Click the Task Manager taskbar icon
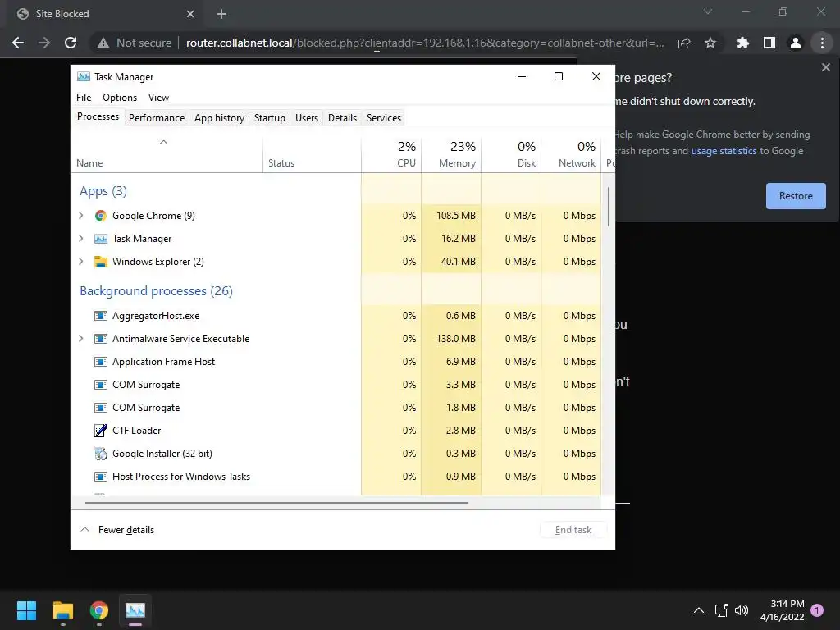This screenshot has height=630, width=840. click(x=135, y=610)
